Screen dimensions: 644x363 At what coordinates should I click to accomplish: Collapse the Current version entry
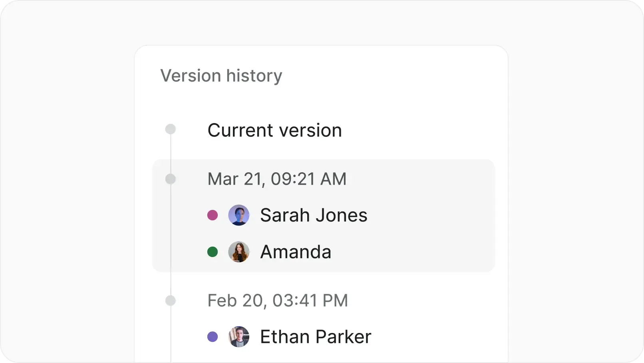tap(274, 130)
